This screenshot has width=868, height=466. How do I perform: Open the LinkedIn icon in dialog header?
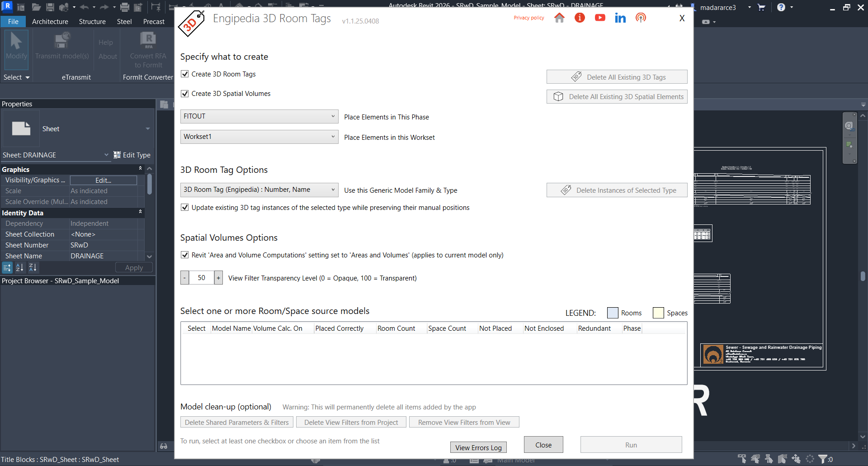coord(620,18)
